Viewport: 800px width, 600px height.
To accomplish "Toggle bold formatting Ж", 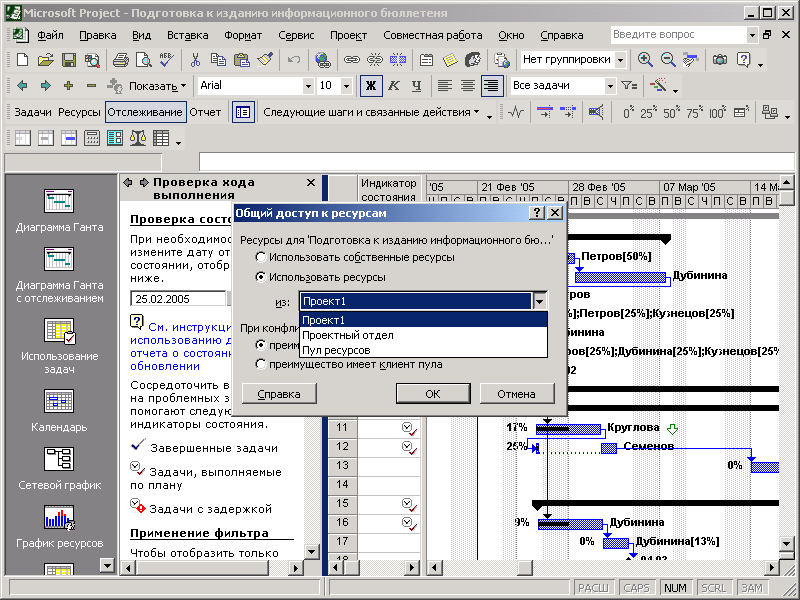I will pyautogui.click(x=371, y=86).
